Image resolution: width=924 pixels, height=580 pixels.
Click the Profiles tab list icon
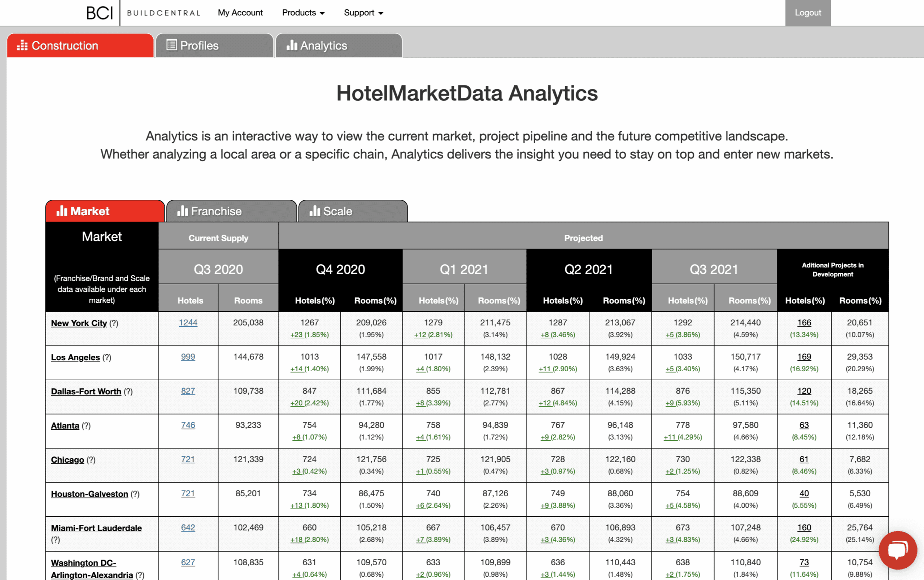tap(171, 45)
